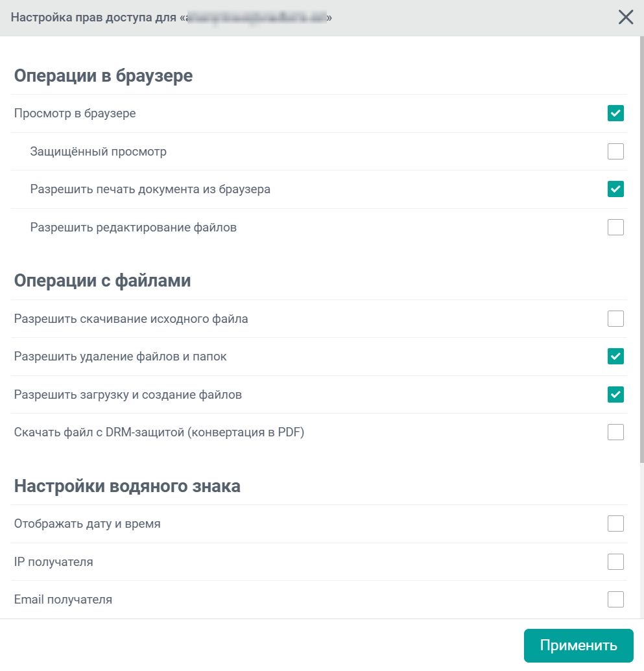Click the Защищённый просмотр label

[99, 152]
